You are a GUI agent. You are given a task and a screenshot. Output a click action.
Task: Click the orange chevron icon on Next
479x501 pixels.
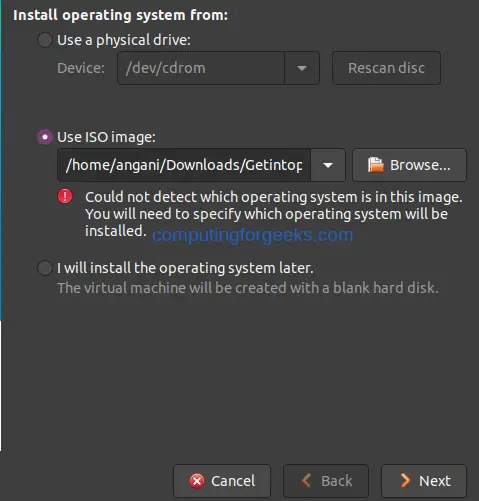tap(405, 481)
